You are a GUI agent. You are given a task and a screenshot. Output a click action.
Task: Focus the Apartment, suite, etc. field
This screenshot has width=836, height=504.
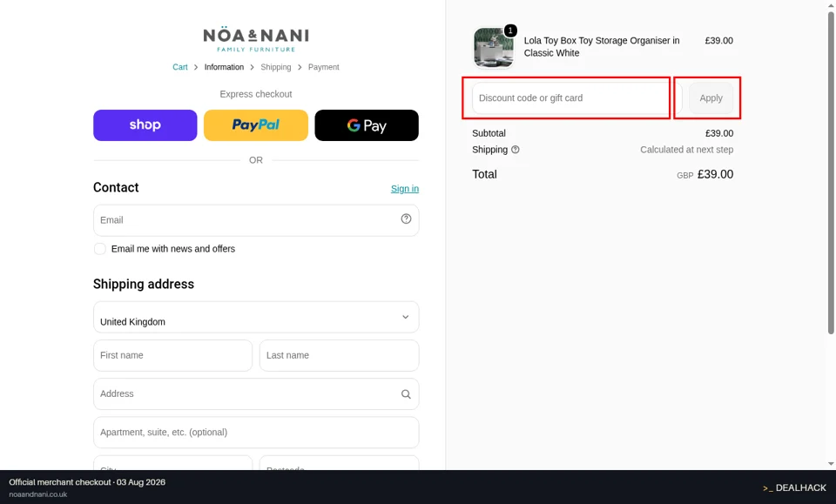click(256, 432)
